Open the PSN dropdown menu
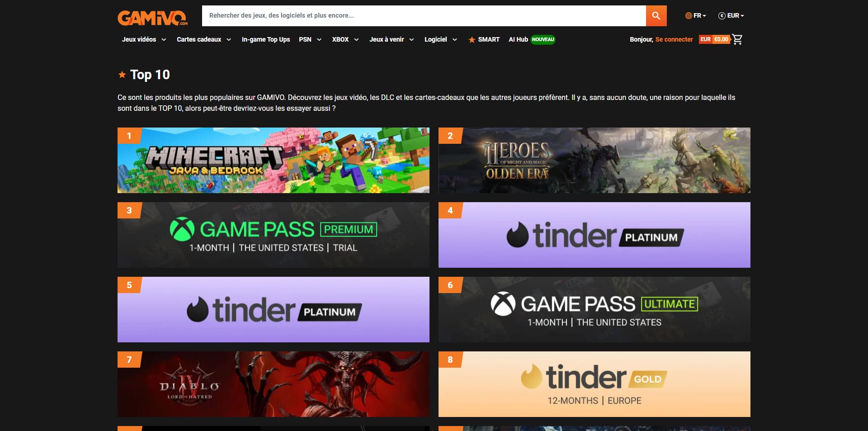 [310, 39]
